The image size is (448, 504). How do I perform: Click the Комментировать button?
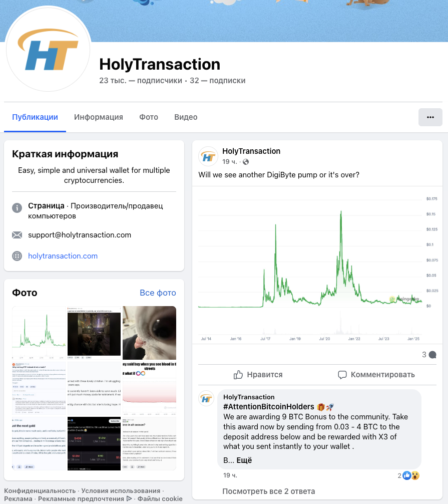pyautogui.click(x=376, y=374)
